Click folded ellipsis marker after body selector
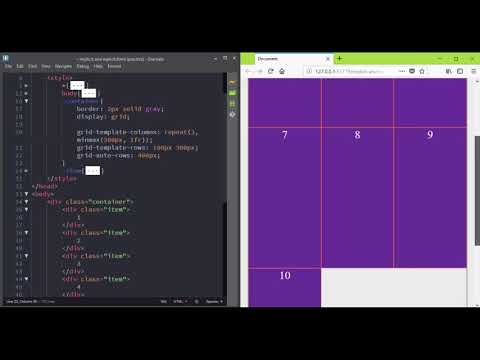Image resolution: width=480 pixels, height=360 pixels. [89, 93]
